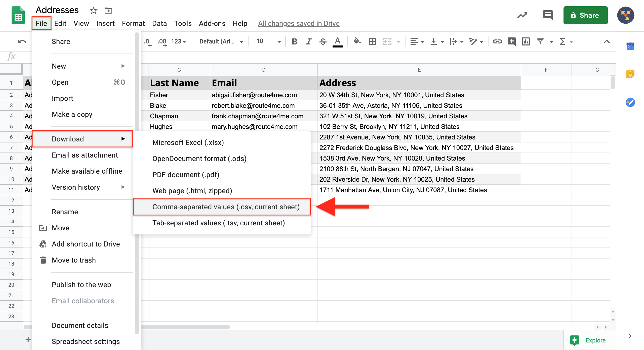Expand the number format 123 dropdown
Screen dimensions: 644x350
(178, 41)
